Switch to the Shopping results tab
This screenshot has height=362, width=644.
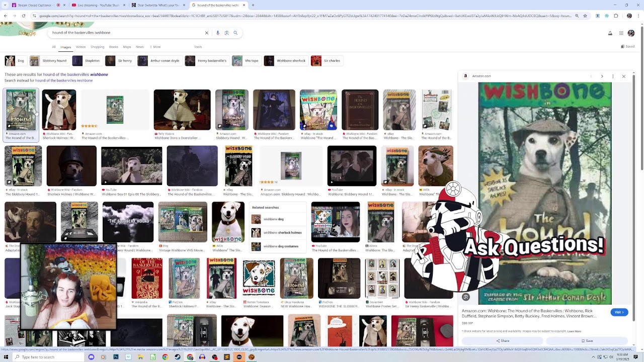(97, 47)
